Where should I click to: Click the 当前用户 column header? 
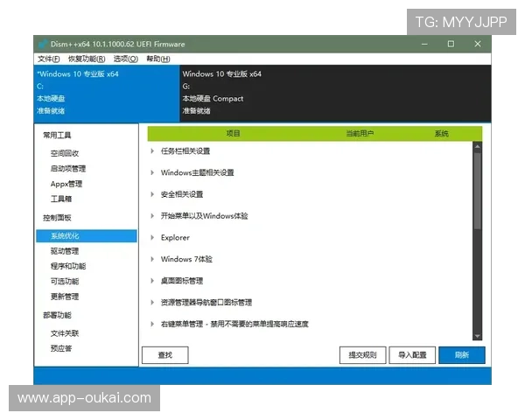(360, 134)
